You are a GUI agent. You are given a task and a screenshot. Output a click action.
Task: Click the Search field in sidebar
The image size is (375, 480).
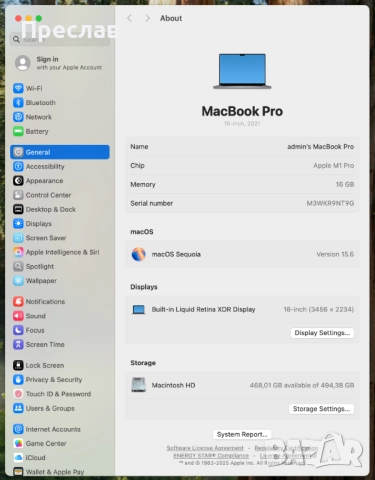(60, 39)
